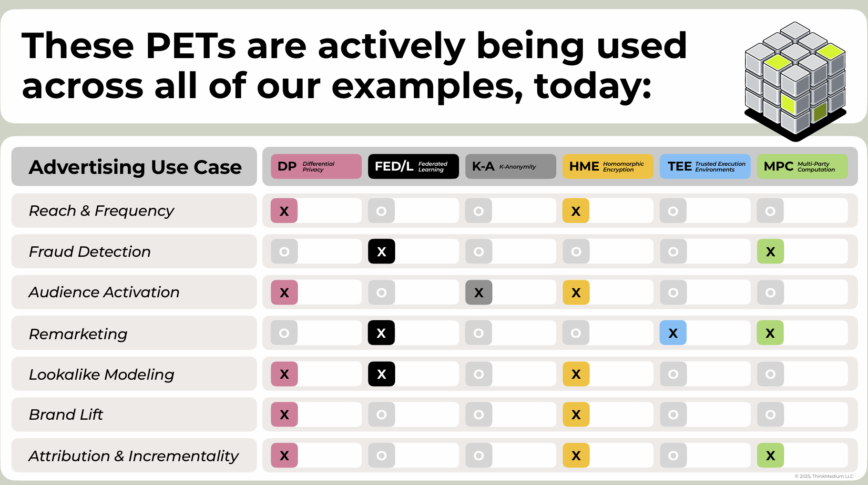Screen dimensions: 868x485
Task: Click the MPC Multi-Party Computation header
Action: coord(802,166)
